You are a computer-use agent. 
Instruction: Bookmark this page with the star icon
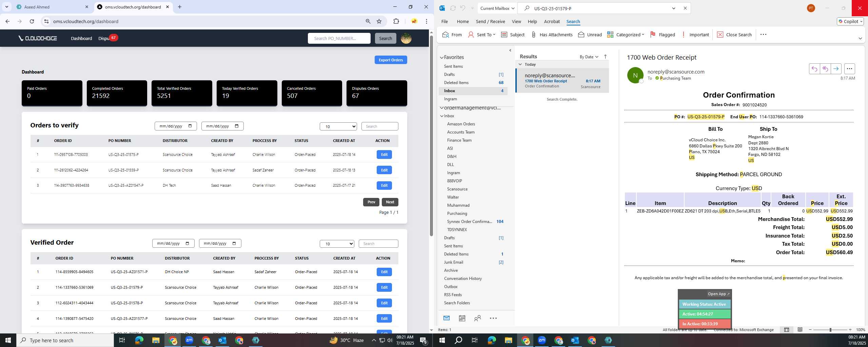pos(379,21)
